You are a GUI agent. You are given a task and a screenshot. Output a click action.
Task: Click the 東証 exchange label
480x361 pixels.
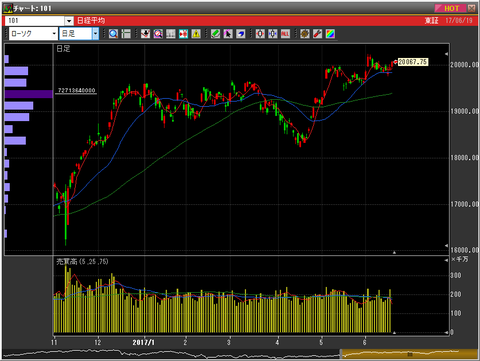(431, 21)
